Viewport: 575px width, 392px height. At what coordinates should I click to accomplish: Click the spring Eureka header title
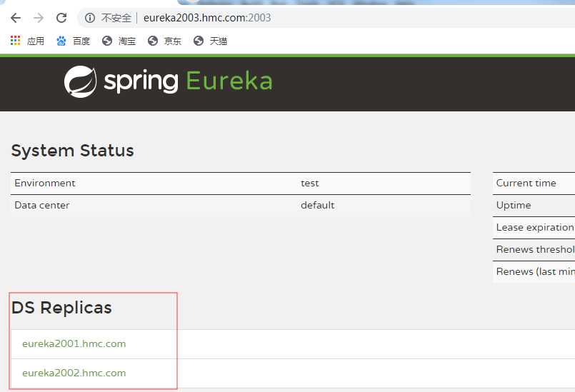[188, 81]
